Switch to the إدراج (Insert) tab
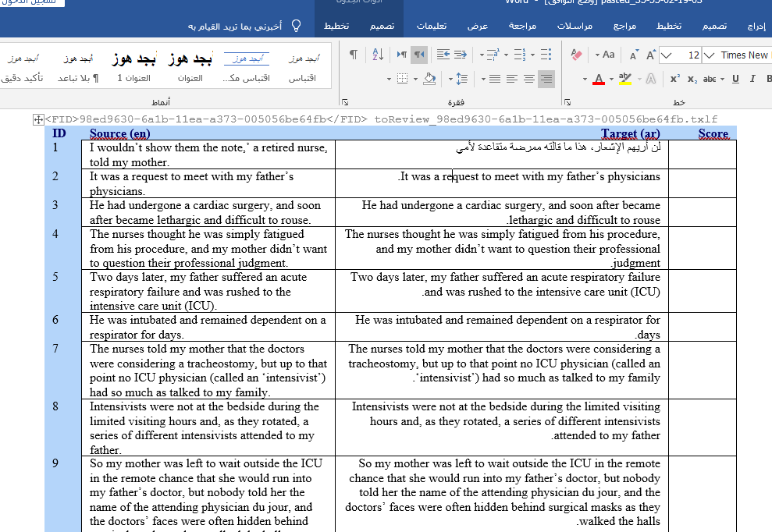772x532 pixels. [x=756, y=26]
